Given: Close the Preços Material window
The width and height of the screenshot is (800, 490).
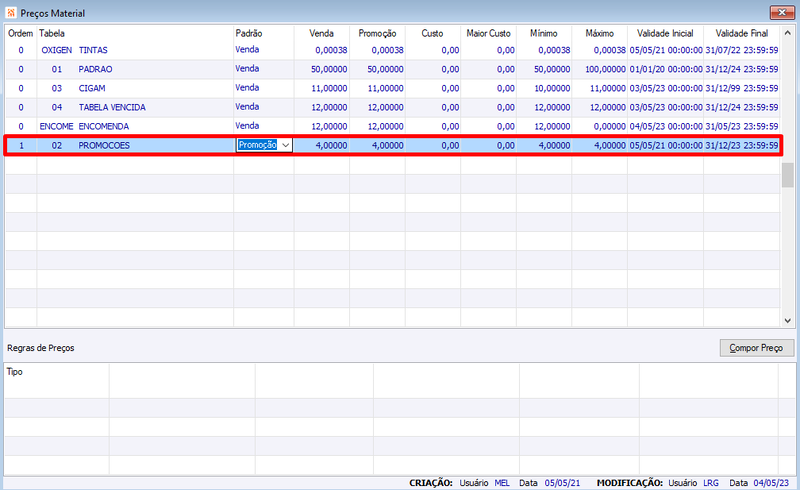Looking at the screenshot, I should click(x=782, y=12).
